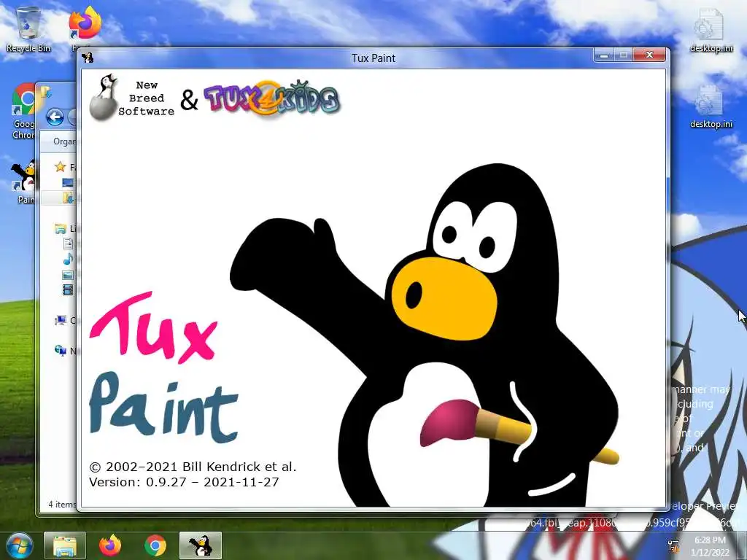Select the Network icon in Explorer sidebar
The width and height of the screenshot is (747, 560).
tap(61, 351)
